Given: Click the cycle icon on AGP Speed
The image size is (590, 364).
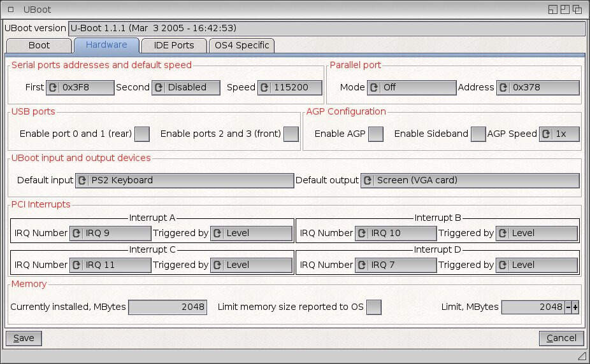Looking at the screenshot, I should point(546,134).
